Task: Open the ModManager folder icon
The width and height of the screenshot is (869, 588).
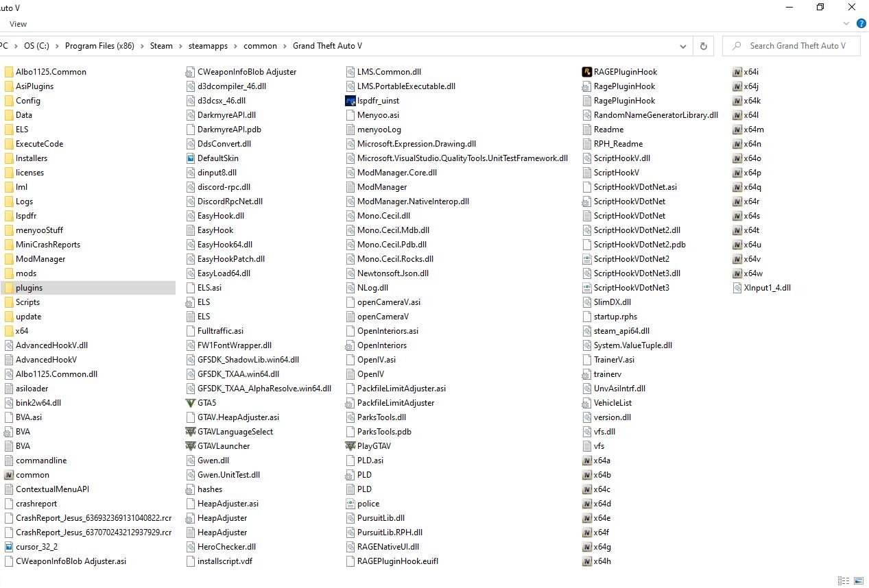Action: pyautogui.click(x=9, y=259)
